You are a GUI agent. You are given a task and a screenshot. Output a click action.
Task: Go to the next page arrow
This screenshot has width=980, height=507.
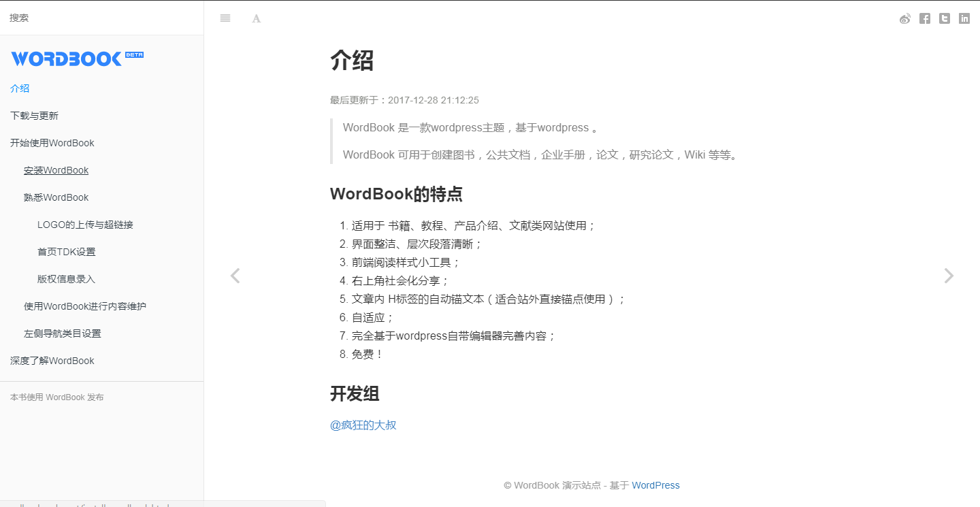(x=949, y=276)
